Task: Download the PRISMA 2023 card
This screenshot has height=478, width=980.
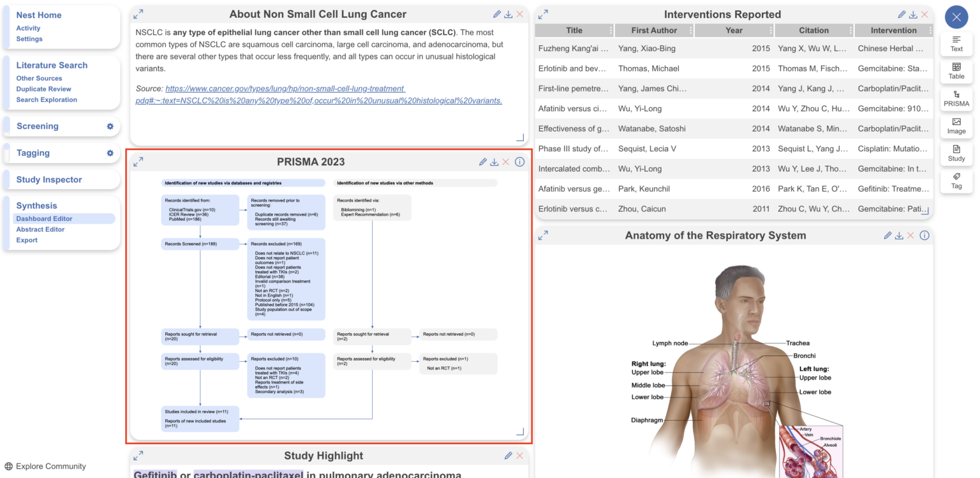Action: tap(494, 162)
